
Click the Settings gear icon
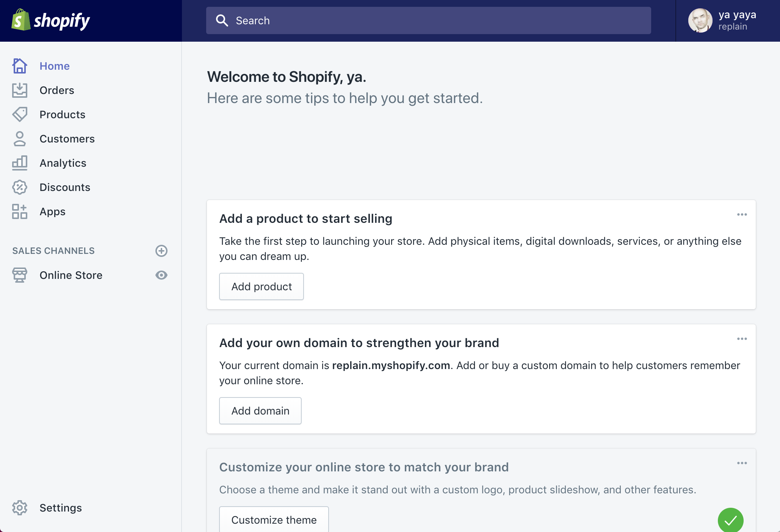(20, 508)
